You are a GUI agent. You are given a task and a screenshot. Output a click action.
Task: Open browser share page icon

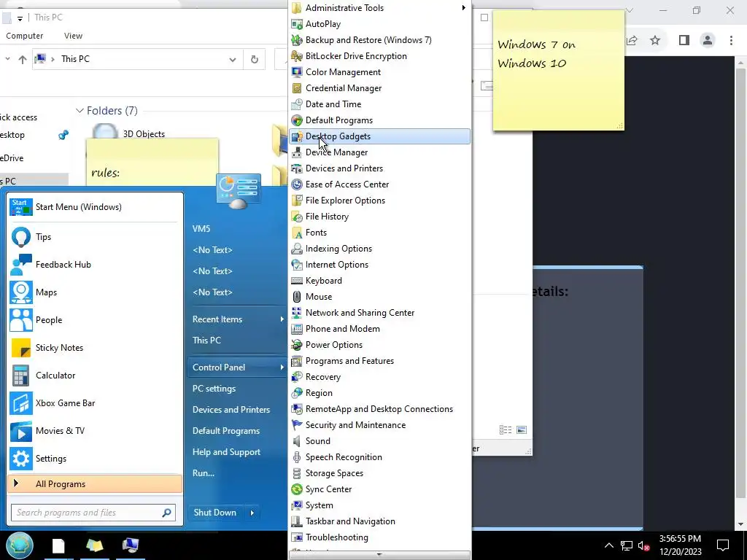pos(632,41)
